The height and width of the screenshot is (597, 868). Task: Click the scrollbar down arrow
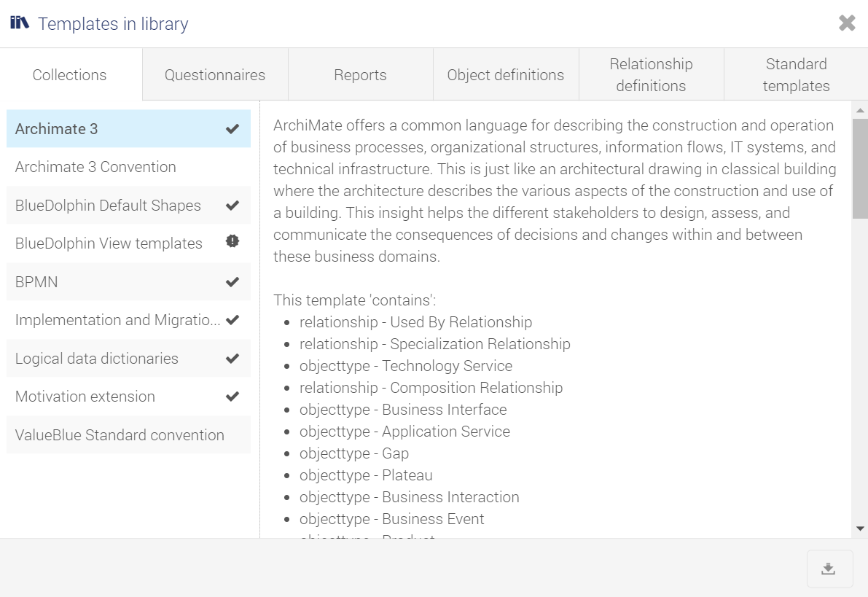pos(860,529)
